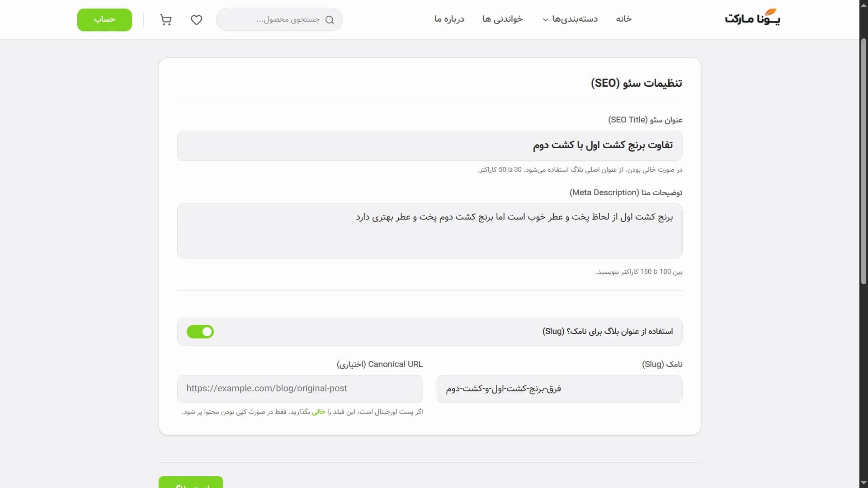
Task: Focus the product search field
Action: [x=279, y=20]
